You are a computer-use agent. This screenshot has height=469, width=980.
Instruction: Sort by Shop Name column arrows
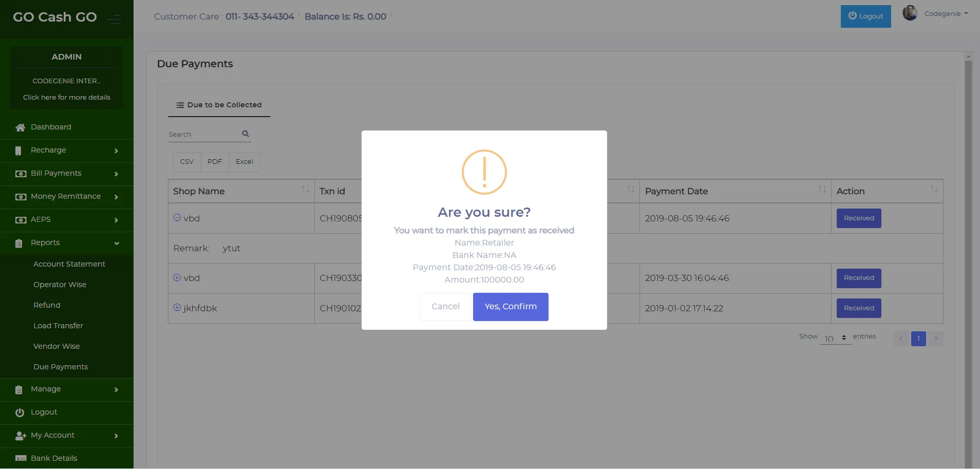click(x=305, y=190)
